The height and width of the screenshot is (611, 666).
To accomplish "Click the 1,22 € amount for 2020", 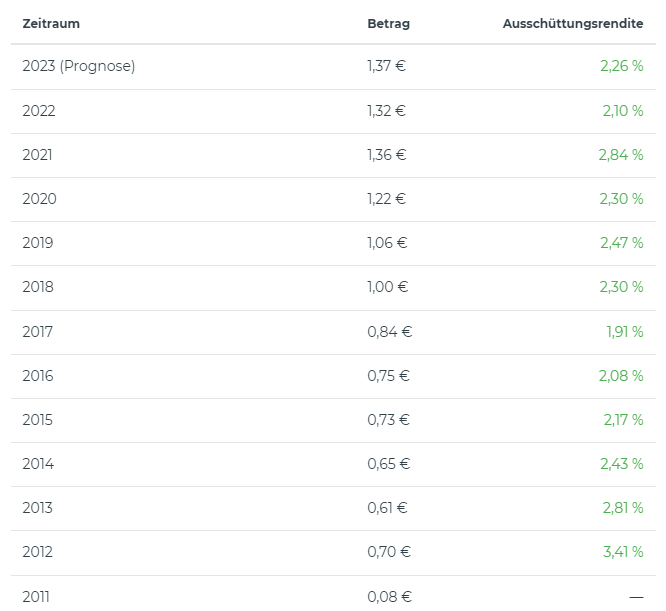I will point(387,199).
